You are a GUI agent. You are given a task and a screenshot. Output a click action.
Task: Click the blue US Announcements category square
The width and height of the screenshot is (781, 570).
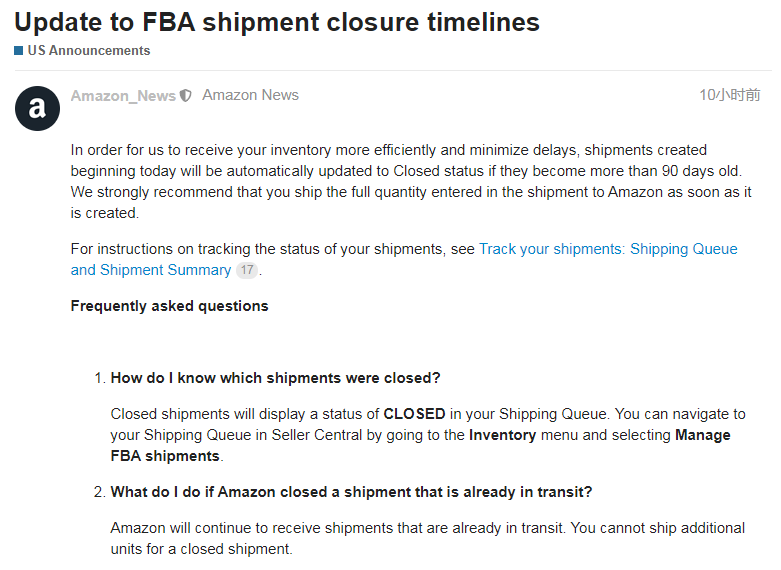click(x=18, y=50)
